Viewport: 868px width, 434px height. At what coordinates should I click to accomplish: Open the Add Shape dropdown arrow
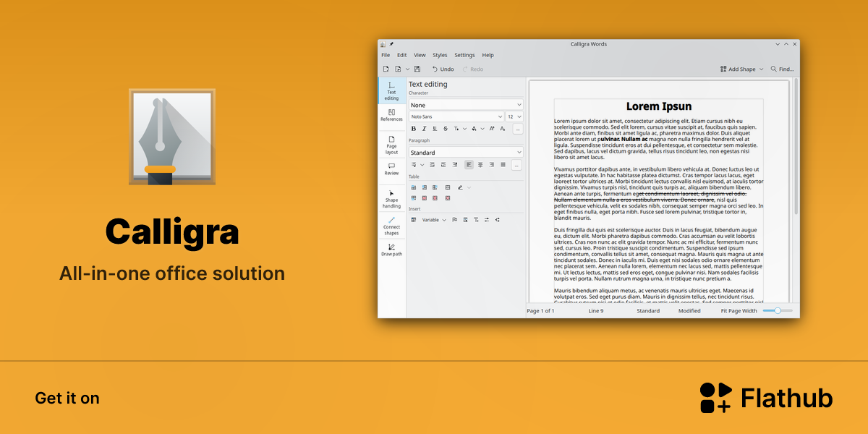[x=762, y=69]
